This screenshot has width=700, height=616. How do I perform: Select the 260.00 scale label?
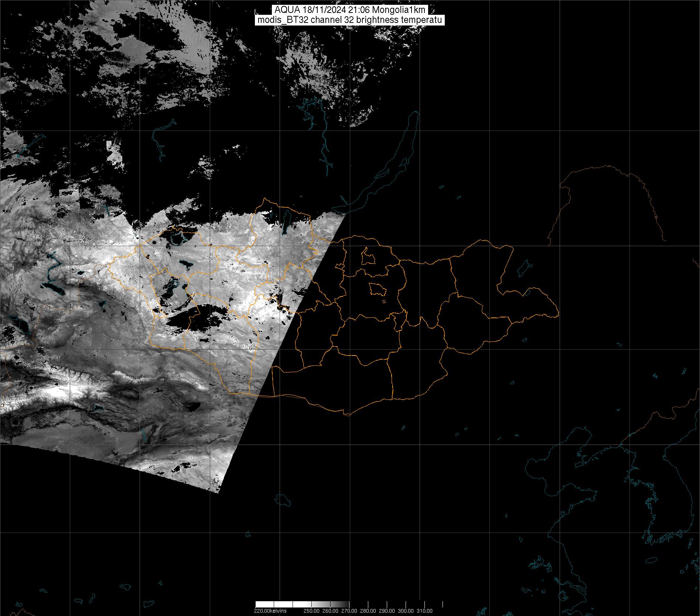coord(330,611)
